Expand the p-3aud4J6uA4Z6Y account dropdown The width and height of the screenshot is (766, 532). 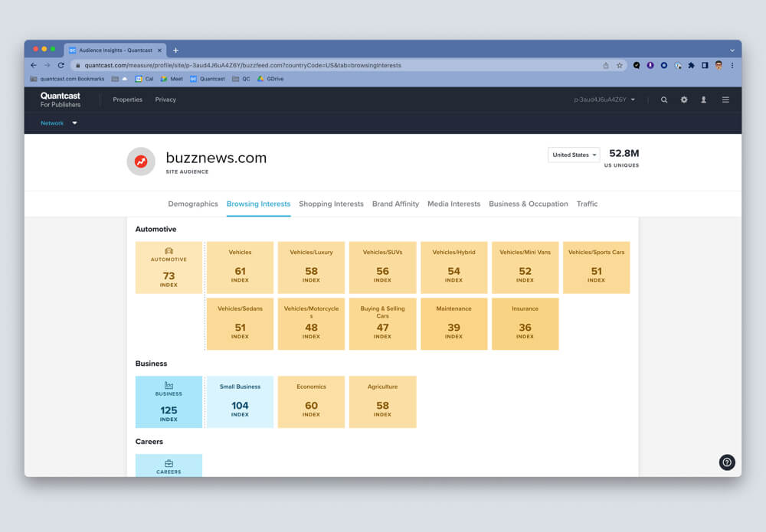(x=604, y=100)
